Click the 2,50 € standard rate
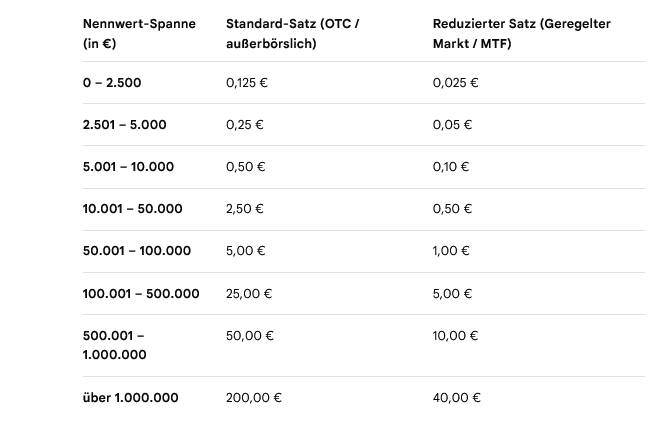Viewport: 666px width, 428px height. coord(245,209)
